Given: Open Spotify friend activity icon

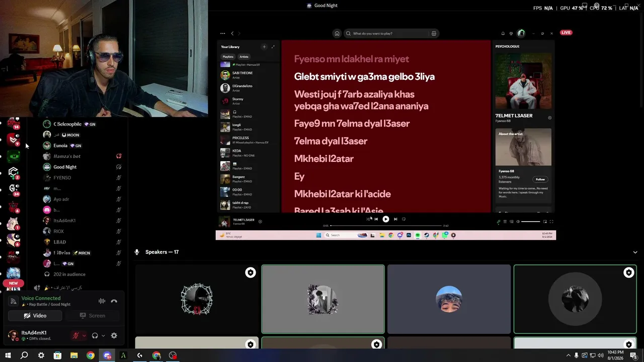Looking at the screenshot, I should tap(511, 34).
